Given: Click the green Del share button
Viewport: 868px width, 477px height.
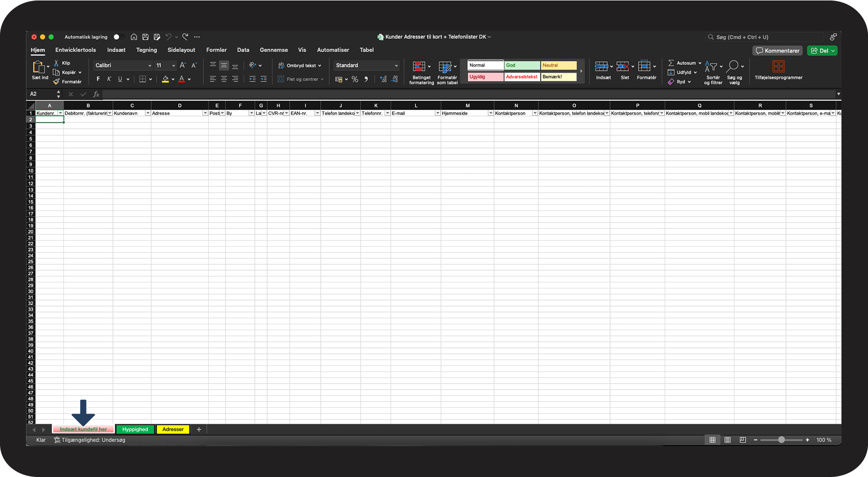Looking at the screenshot, I should [x=822, y=51].
